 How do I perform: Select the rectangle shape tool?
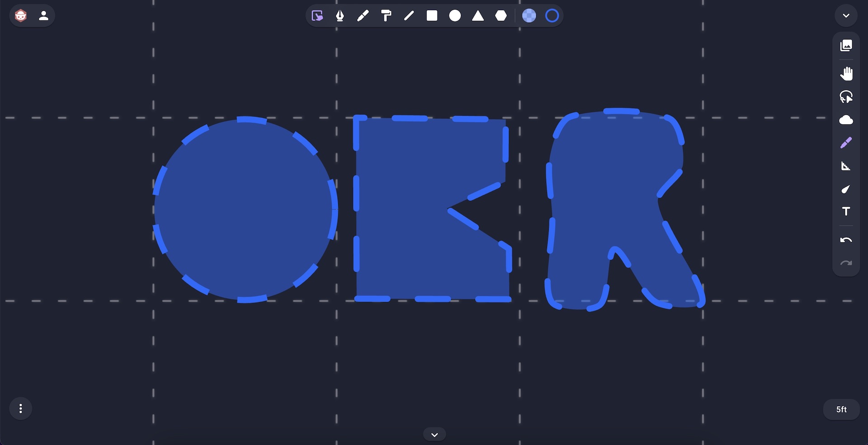pos(432,16)
